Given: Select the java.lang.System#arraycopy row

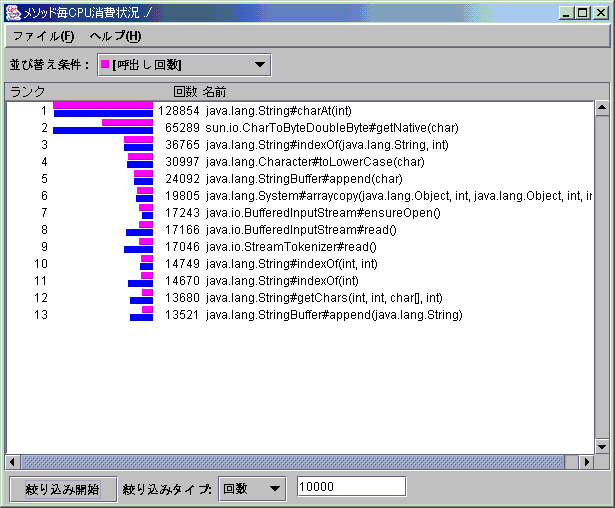Looking at the screenshot, I should click(300, 196).
